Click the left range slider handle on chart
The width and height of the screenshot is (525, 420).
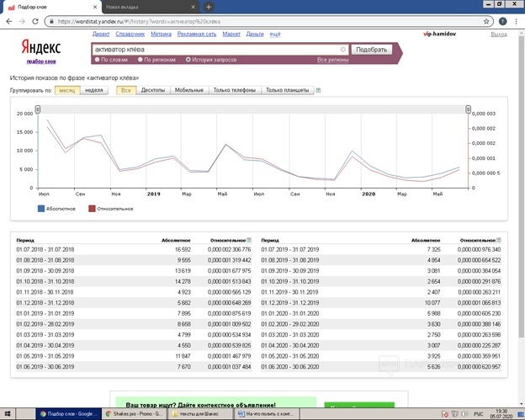click(x=39, y=109)
